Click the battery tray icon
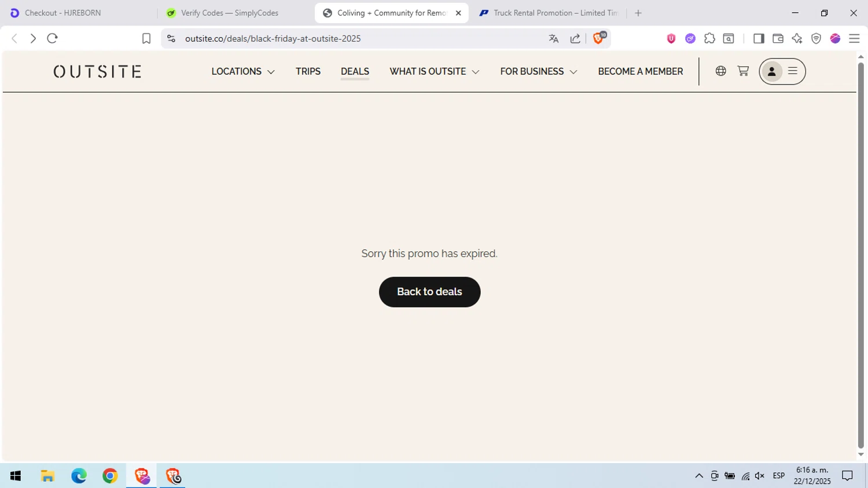This screenshot has width=868, height=488. tap(730, 476)
